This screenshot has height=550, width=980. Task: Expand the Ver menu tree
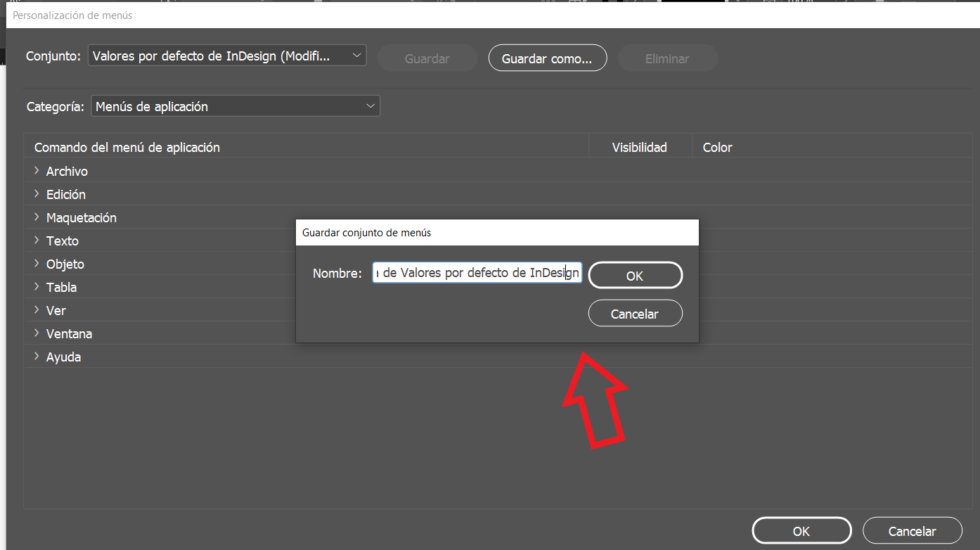[x=37, y=310]
